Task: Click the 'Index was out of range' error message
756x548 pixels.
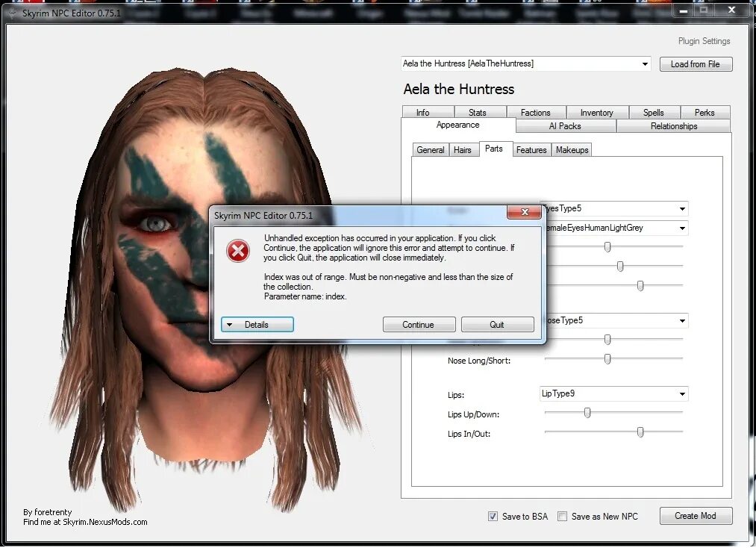Action: click(388, 287)
